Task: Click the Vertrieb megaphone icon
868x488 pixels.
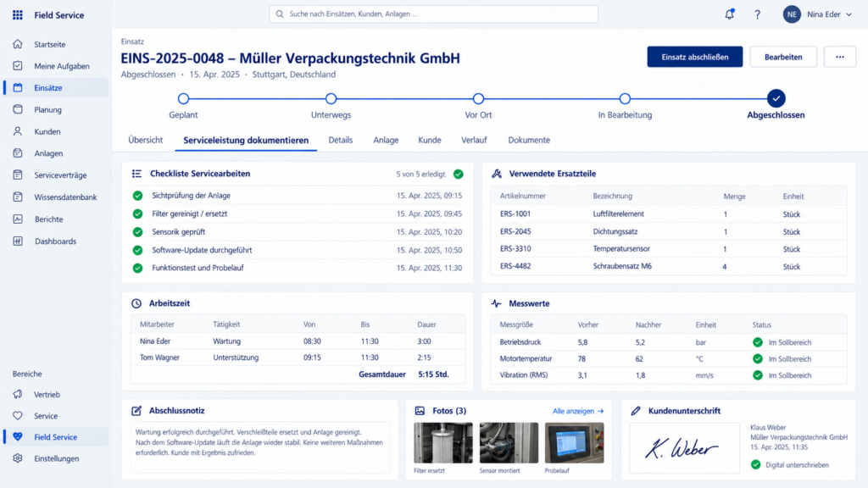Action: pyautogui.click(x=18, y=395)
